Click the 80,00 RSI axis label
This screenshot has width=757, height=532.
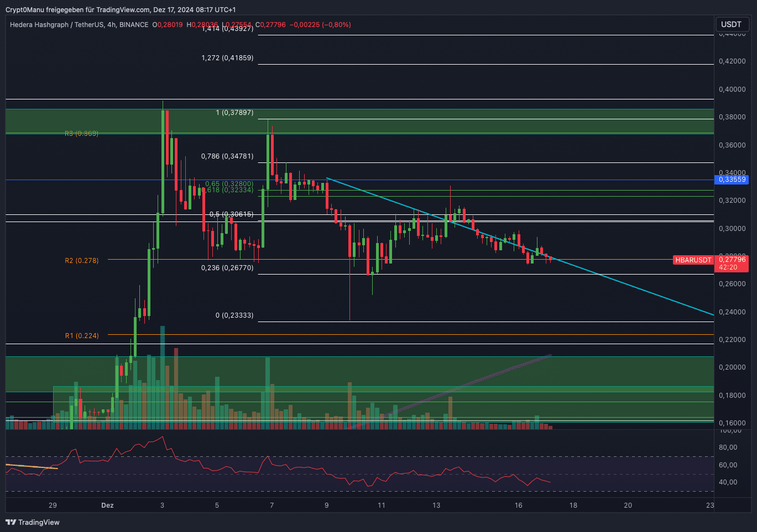[728, 447]
